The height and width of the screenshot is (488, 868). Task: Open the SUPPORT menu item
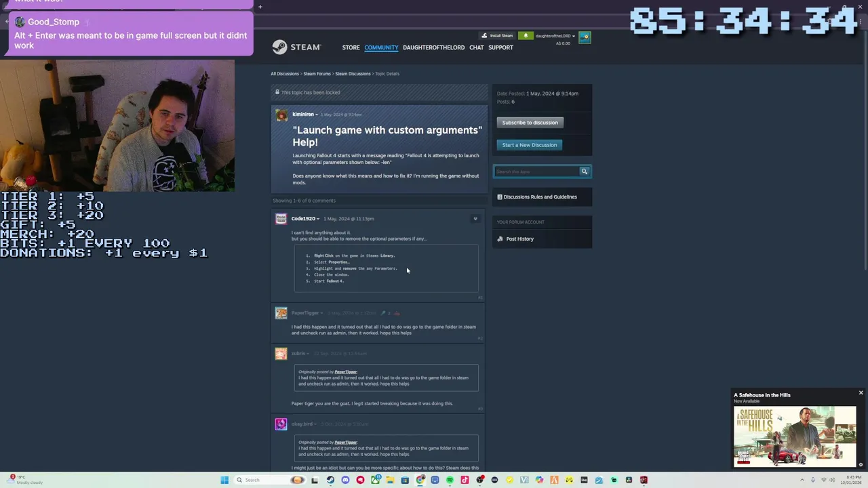pos(500,47)
